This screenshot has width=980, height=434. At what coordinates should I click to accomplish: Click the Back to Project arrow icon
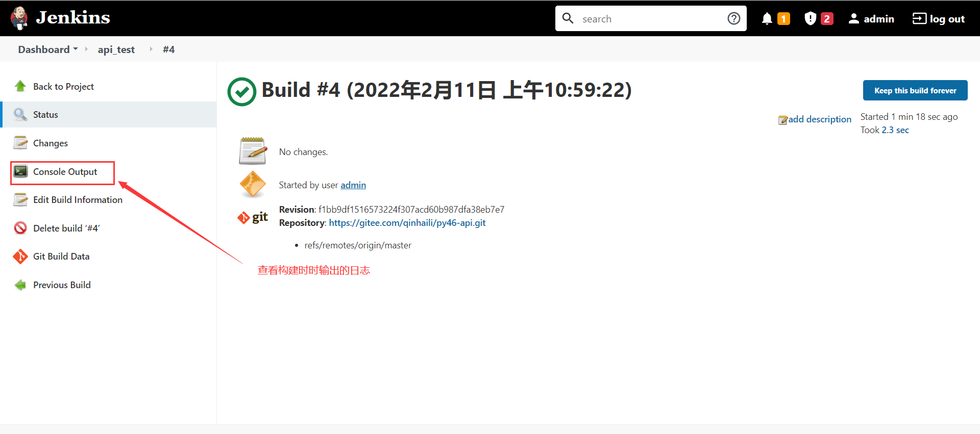(x=20, y=86)
